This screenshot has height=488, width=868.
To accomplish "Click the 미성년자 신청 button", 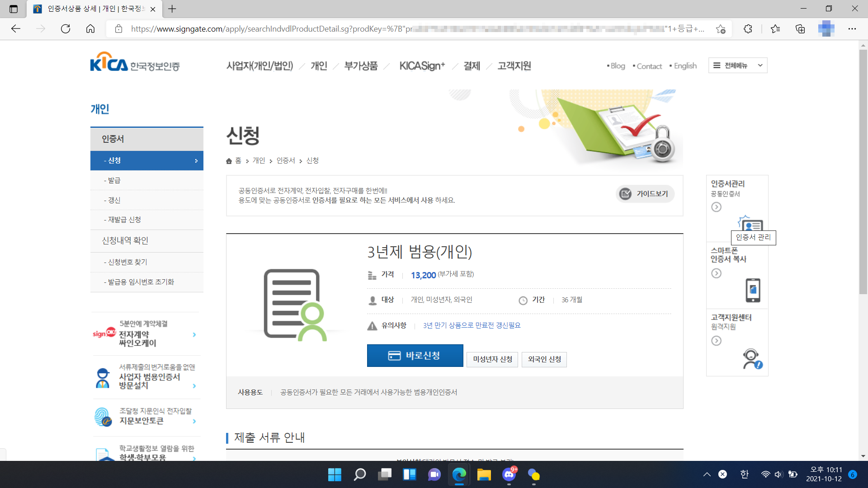I will click(x=492, y=359).
